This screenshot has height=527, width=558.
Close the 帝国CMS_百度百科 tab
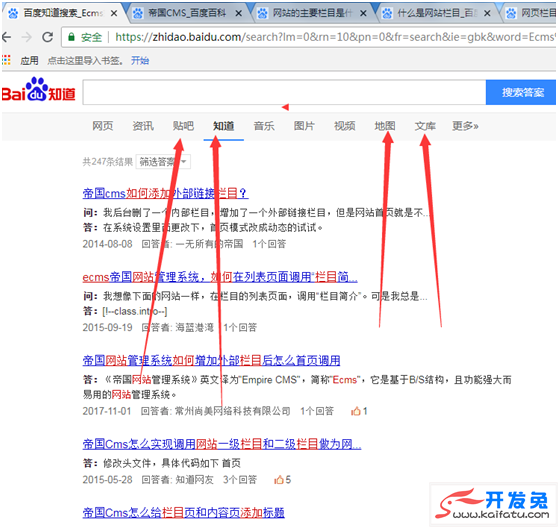click(x=239, y=14)
